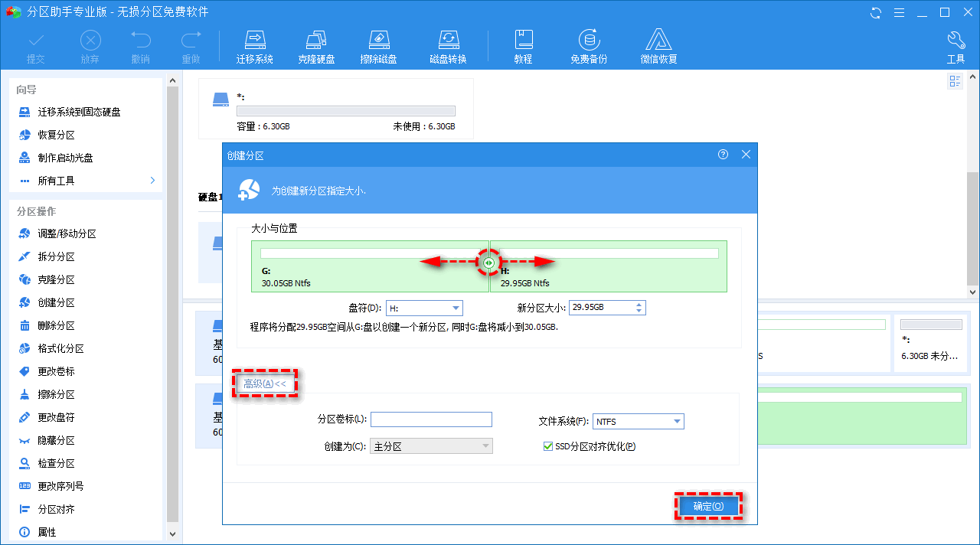Viewport: 980px width, 545px height.
Task: Click the Migrate System (迁移系统) toolbar icon
Action: pyautogui.click(x=254, y=47)
